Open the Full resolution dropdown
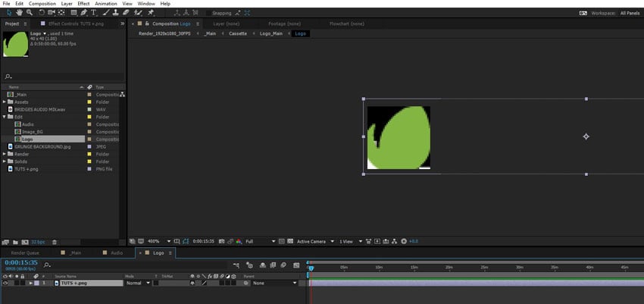Screen dimensions: 644x304 pos(261,242)
